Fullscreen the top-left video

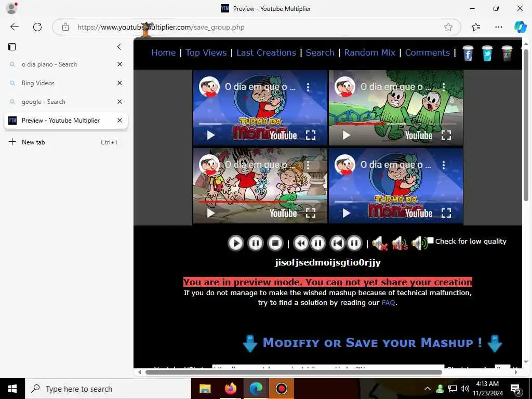click(311, 136)
